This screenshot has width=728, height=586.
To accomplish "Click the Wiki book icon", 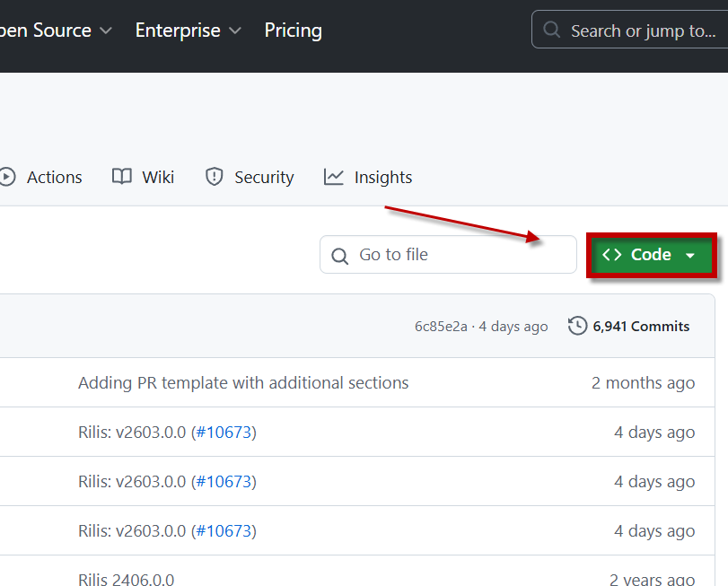I will tap(122, 177).
